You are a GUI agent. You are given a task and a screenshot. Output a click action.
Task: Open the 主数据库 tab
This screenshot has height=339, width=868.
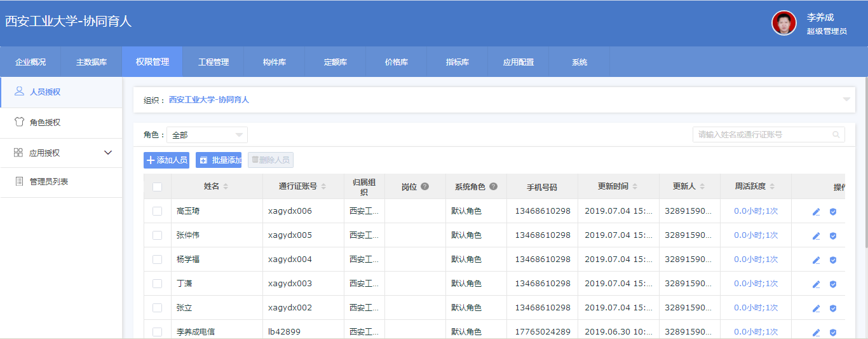coord(92,62)
